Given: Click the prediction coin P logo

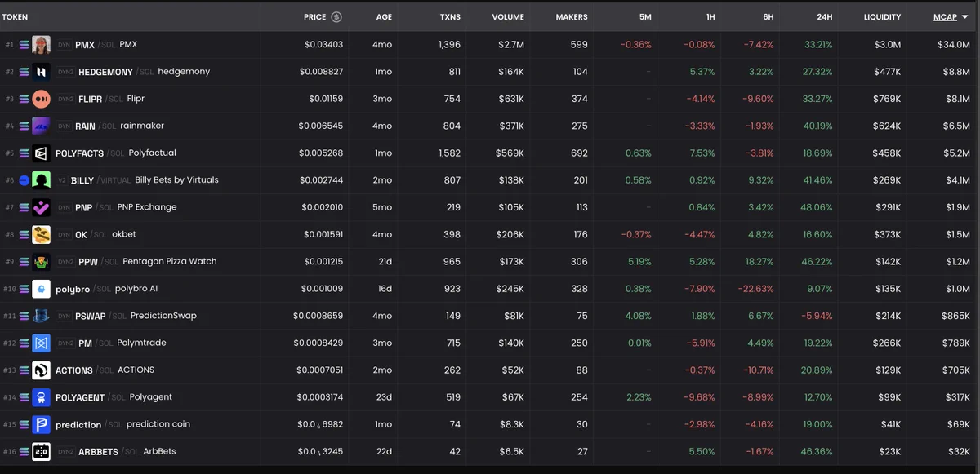Looking at the screenshot, I should pyautogui.click(x=41, y=424).
